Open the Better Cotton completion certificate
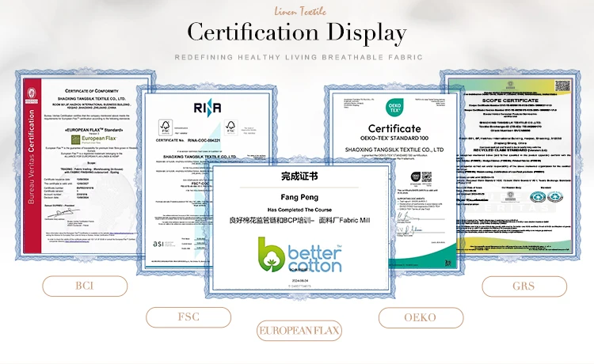This screenshot has height=364, width=594. (299, 228)
